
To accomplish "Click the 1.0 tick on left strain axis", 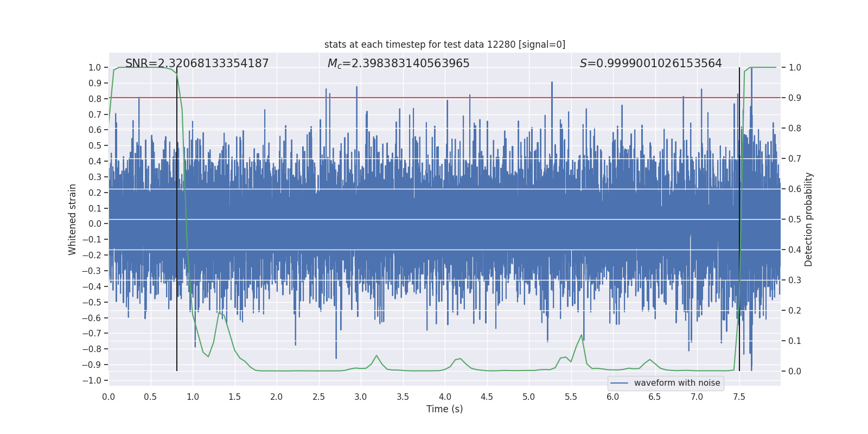I will click(95, 67).
